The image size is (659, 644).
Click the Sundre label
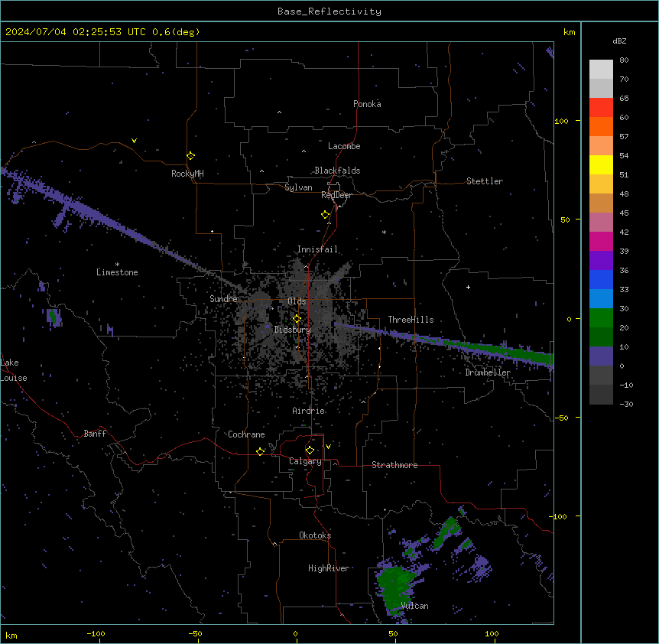pyautogui.click(x=223, y=299)
